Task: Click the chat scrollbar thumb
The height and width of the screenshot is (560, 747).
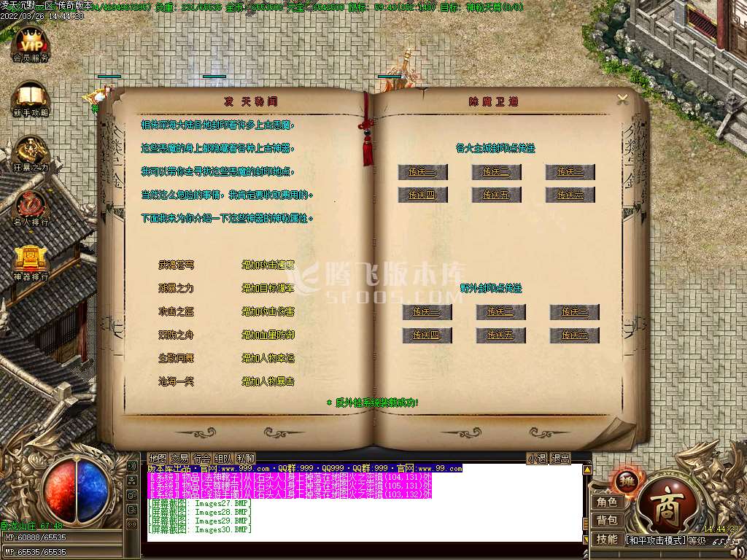Action: pos(587,523)
